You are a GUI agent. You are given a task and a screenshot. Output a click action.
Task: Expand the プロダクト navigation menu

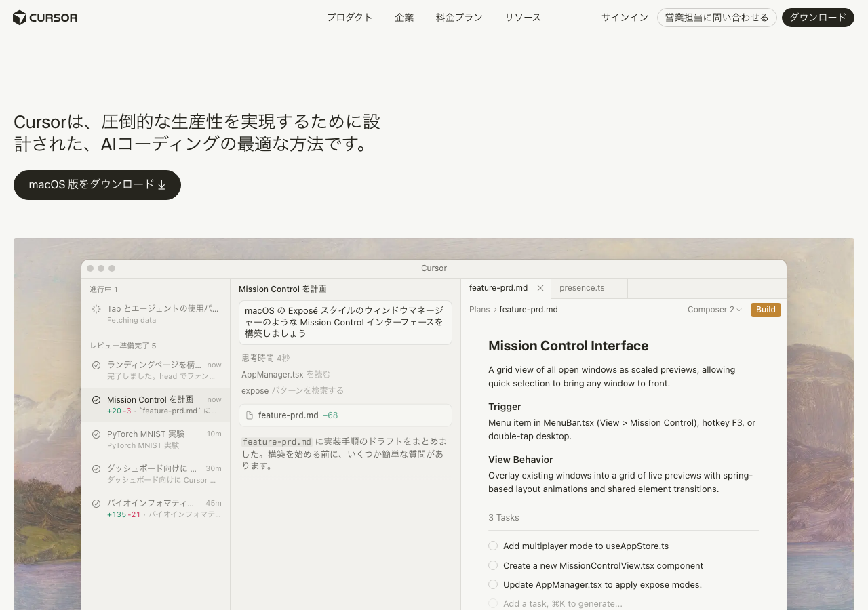(x=349, y=18)
